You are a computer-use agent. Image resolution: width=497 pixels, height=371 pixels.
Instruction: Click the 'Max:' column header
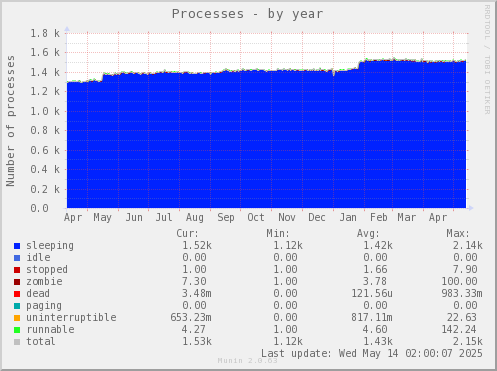(458, 234)
